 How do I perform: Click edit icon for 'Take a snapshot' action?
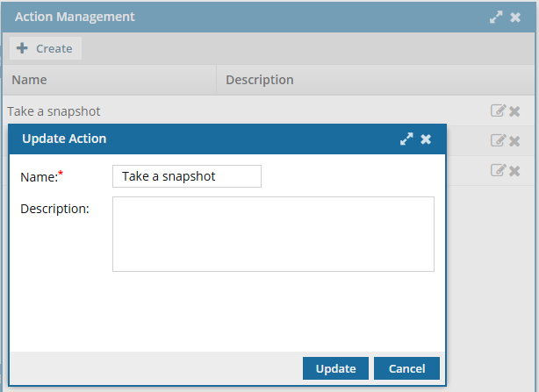point(498,111)
